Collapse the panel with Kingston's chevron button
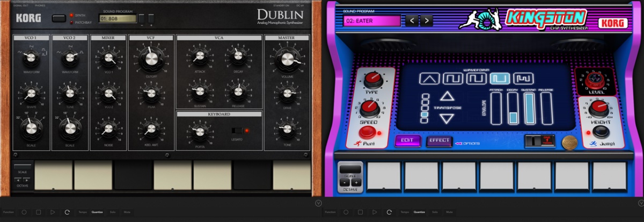Image resolution: width=644 pixels, height=222 pixels. point(640,203)
